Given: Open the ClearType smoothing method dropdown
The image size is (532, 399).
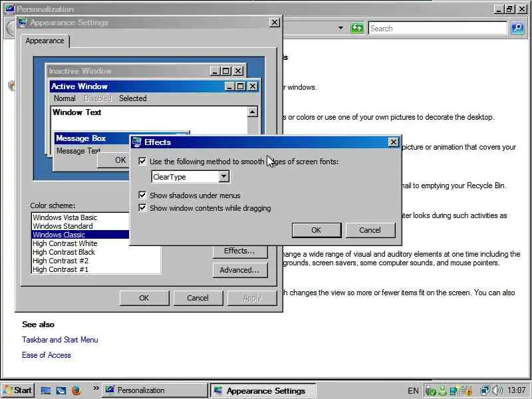Looking at the screenshot, I should 223,176.
